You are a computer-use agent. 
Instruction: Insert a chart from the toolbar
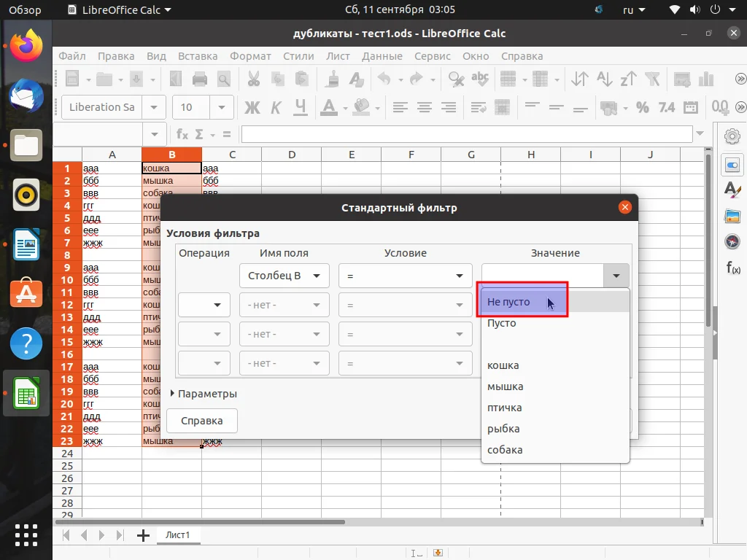point(706,78)
